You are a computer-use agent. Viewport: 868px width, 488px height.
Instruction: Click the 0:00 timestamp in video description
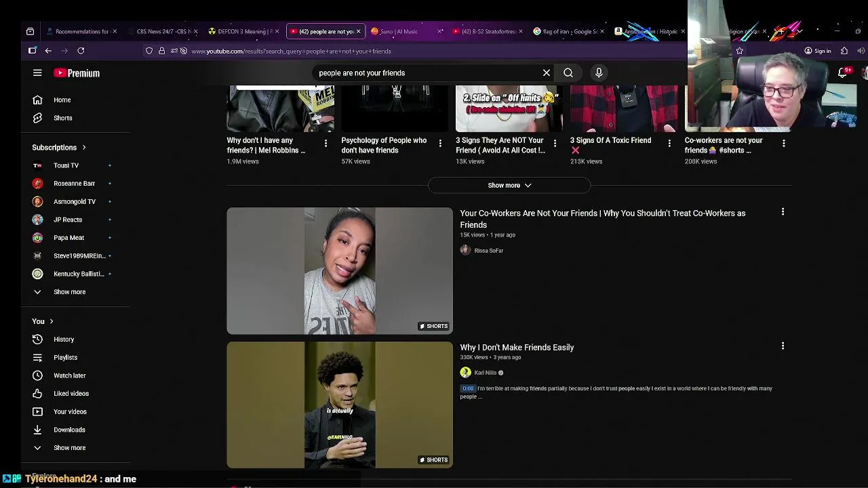point(468,388)
